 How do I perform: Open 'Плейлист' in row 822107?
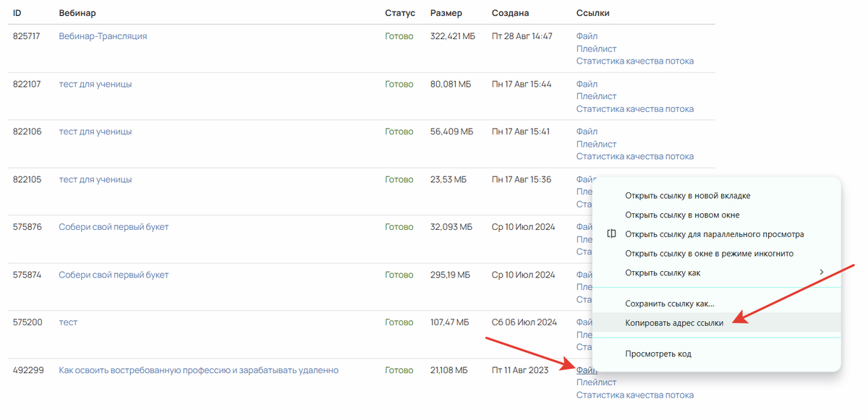click(596, 96)
